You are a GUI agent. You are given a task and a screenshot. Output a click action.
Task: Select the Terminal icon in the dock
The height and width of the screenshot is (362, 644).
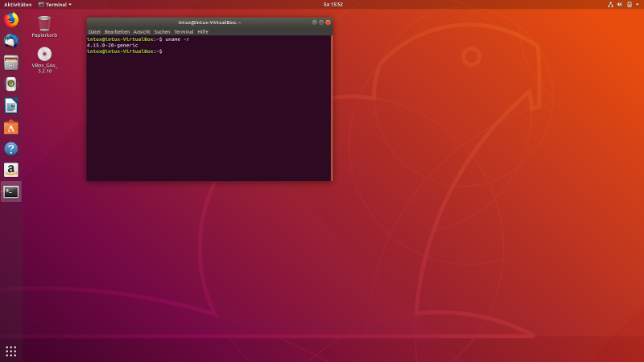click(x=11, y=191)
